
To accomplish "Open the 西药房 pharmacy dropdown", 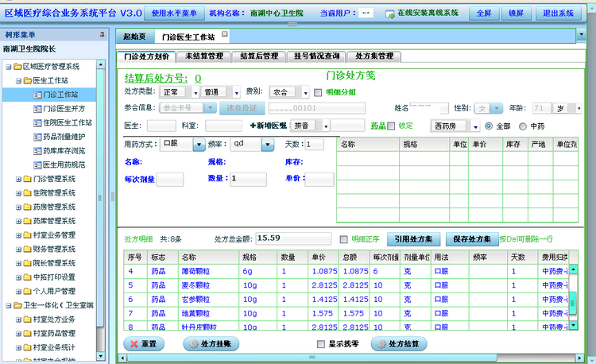I will point(475,126).
